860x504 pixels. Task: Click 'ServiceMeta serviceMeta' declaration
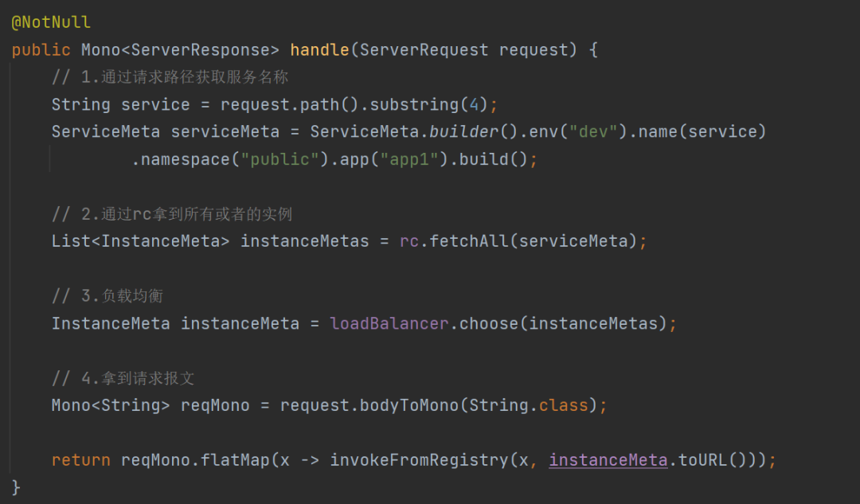click(166, 131)
